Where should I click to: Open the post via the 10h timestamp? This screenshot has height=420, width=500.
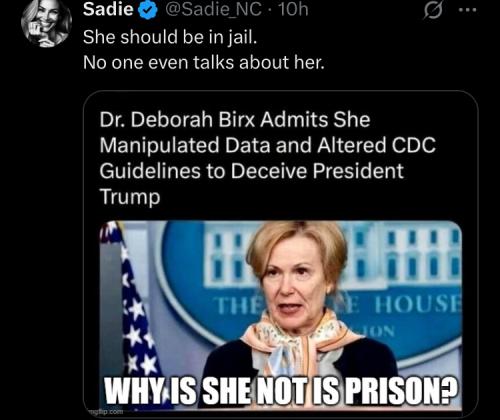(294, 10)
